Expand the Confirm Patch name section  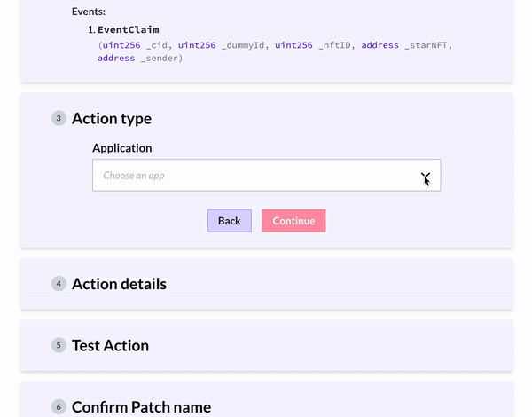tap(141, 406)
